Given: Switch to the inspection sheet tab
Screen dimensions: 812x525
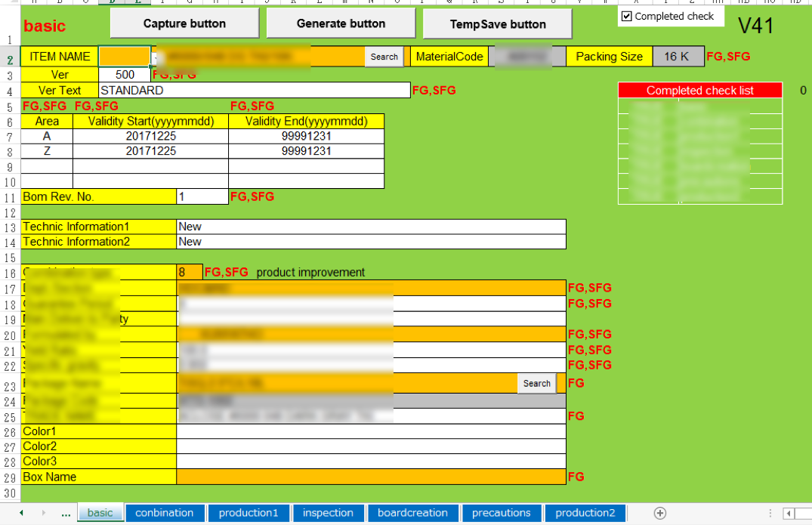Looking at the screenshot, I should pos(328,513).
